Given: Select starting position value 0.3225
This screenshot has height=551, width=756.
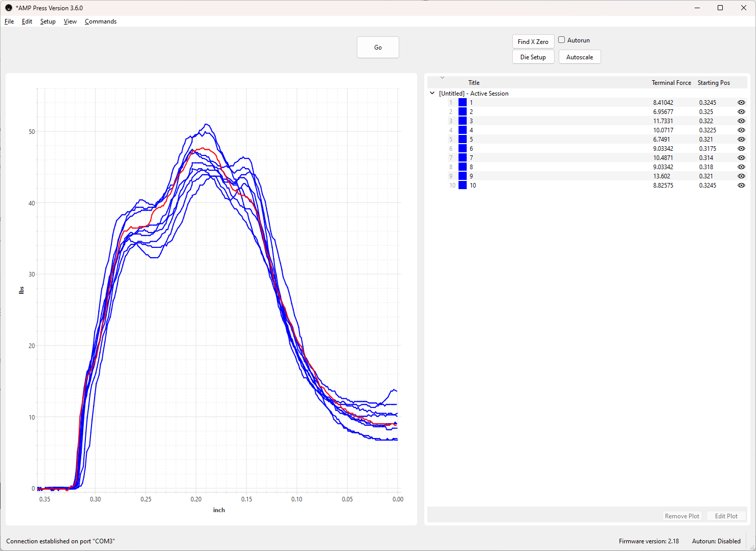Looking at the screenshot, I should click(707, 130).
